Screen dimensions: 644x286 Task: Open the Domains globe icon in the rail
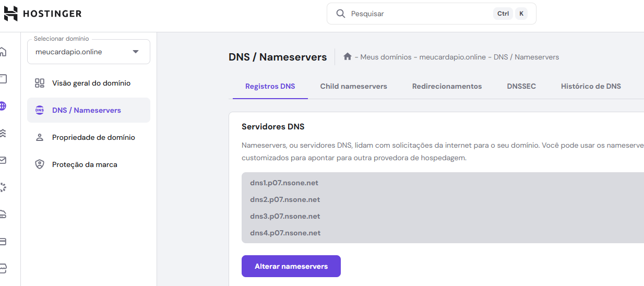coord(3,106)
